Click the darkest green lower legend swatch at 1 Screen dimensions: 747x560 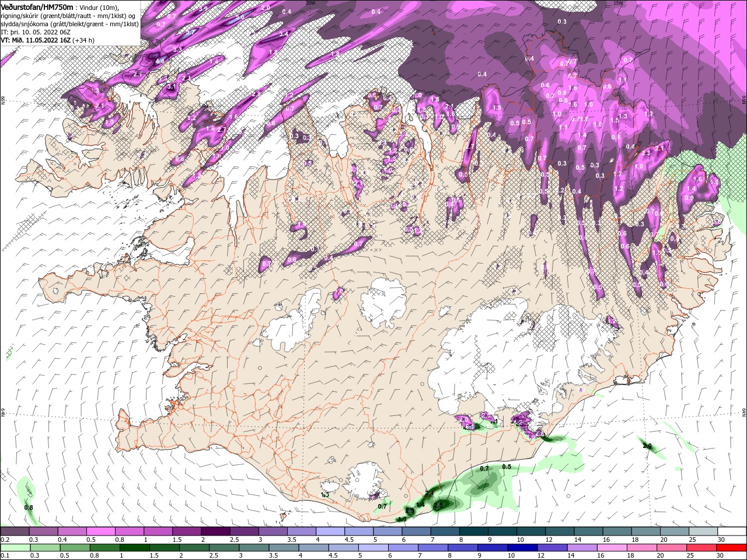click(x=134, y=548)
